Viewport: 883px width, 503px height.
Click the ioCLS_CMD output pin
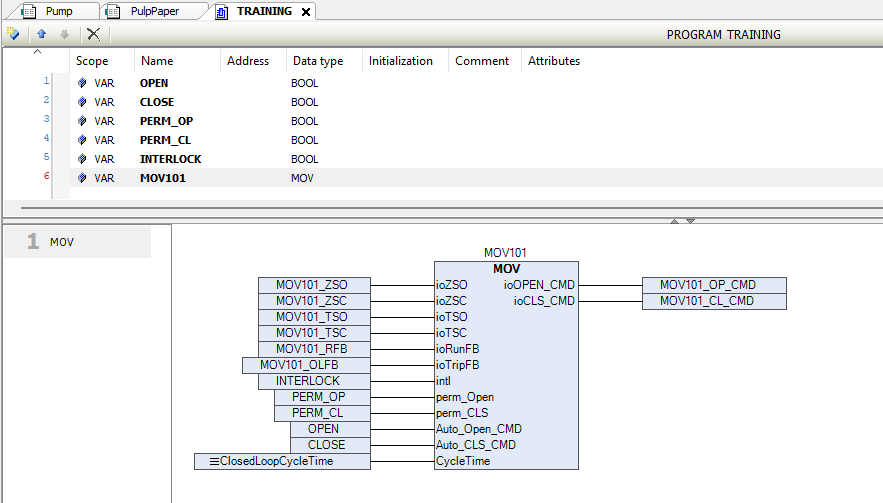pyautogui.click(x=544, y=301)
